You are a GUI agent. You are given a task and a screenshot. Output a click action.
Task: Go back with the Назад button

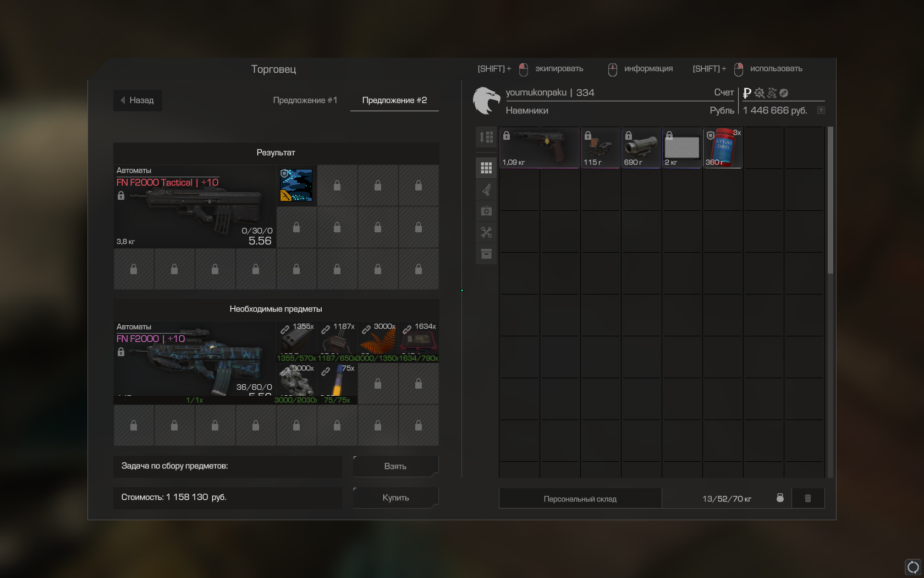137,100
